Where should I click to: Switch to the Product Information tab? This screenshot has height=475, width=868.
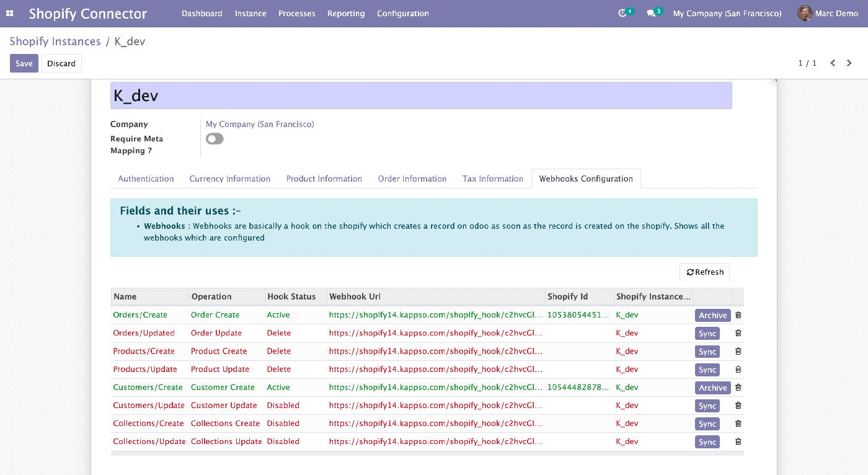[324, 179]
